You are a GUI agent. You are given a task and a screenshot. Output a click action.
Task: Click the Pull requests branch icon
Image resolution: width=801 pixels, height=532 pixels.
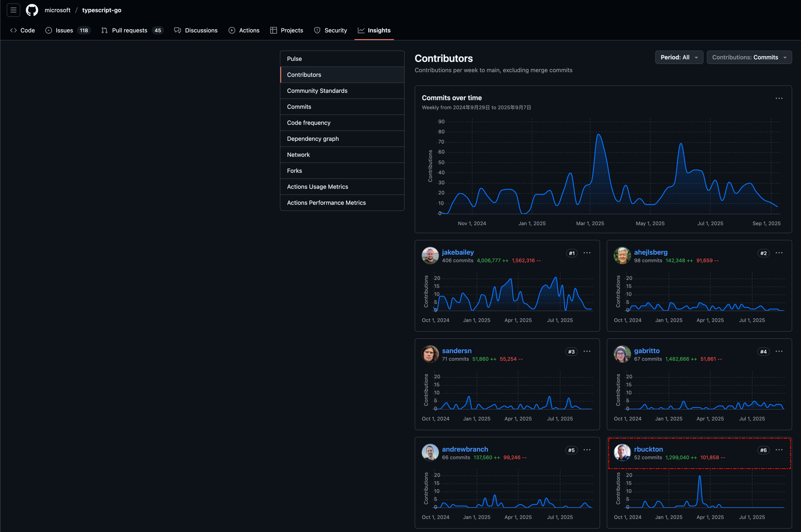coord(105,30)
